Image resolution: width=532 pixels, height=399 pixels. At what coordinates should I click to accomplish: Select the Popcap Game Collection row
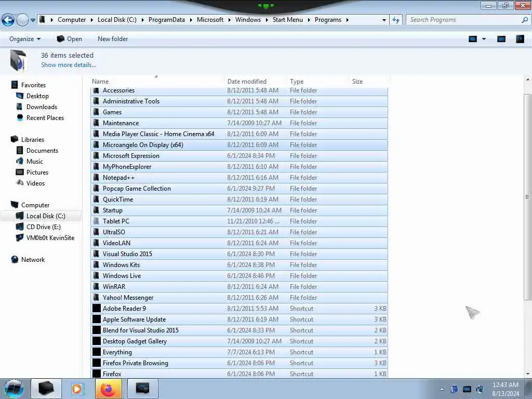click(239, 188)
